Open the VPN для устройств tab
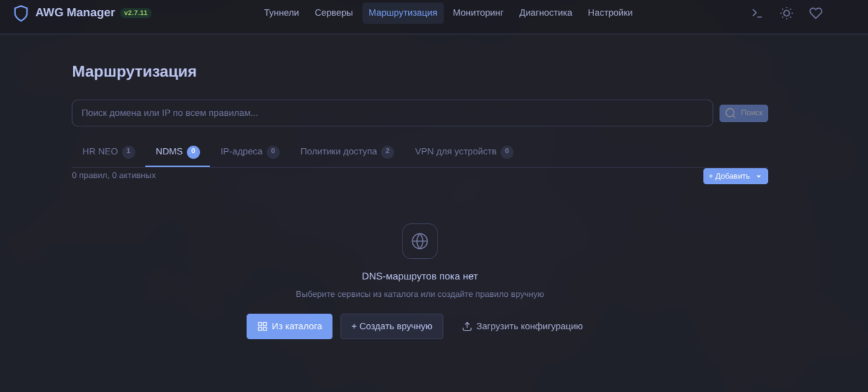868x392 pixels. (457, 151)
